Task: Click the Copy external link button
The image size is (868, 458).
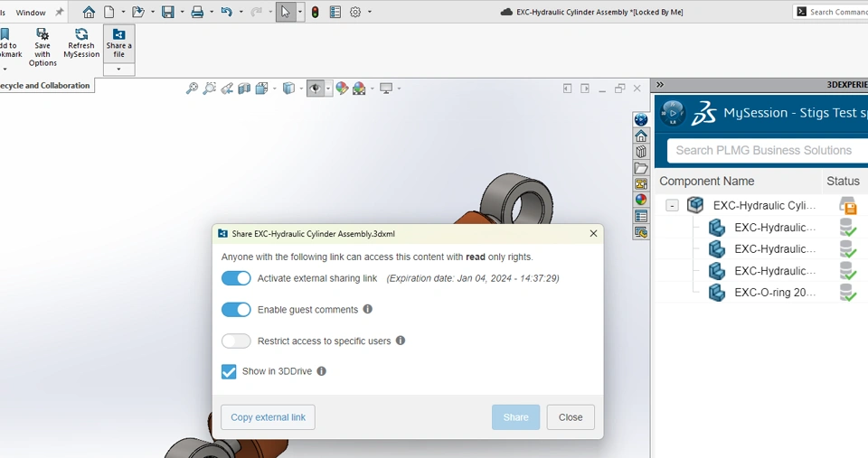Action: (268, 417)
